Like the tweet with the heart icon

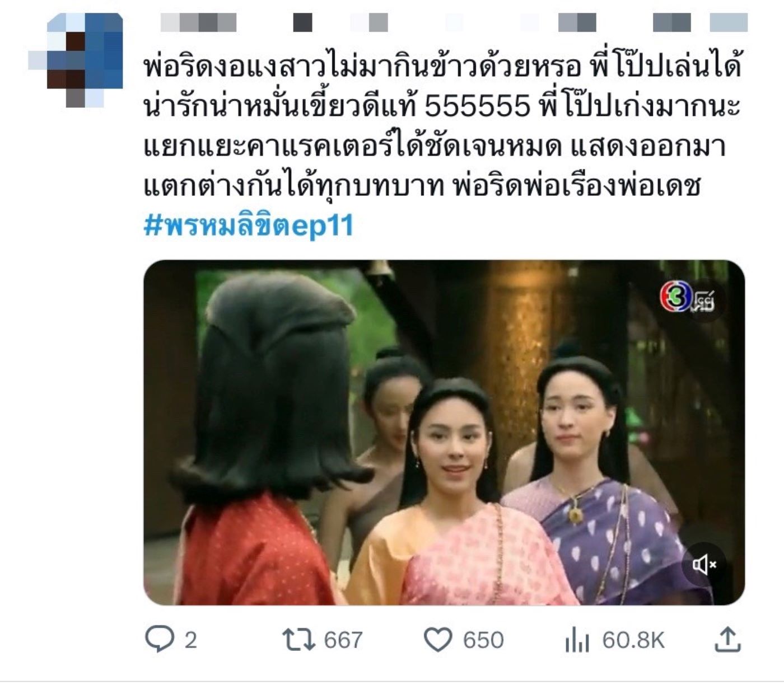pyautogui.click(x=437, y=640)
